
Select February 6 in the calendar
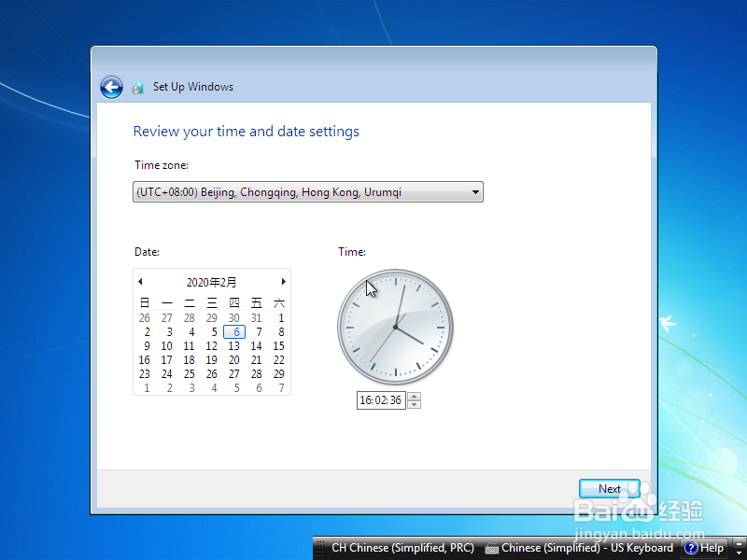[234, 332]
